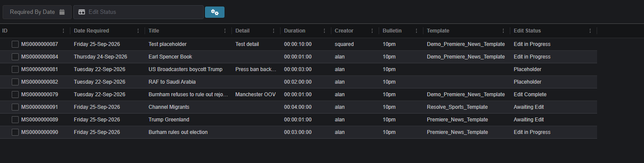Click template 'Resolve_Sports_Template'
This screenshot has width=644, height=163.
click(457, 107)
